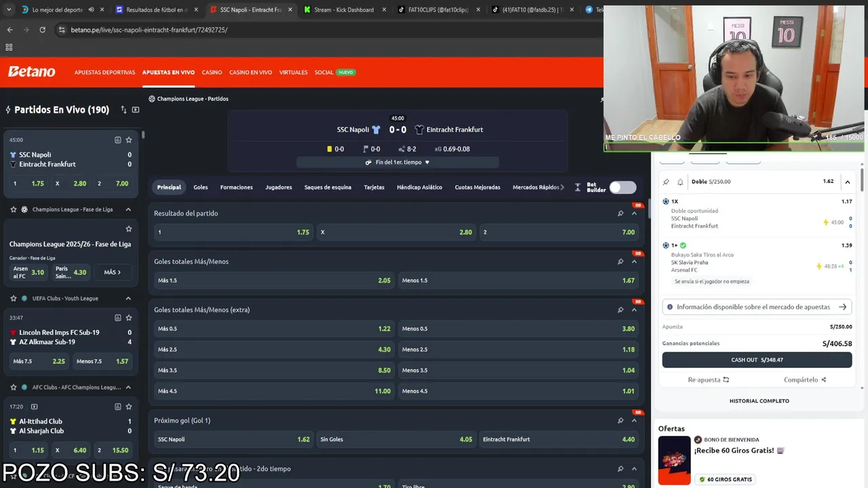Star the AFC Clubs - AFC Champions League group
Viewport: 868px width, 488px height.
[x=13, y=387]
